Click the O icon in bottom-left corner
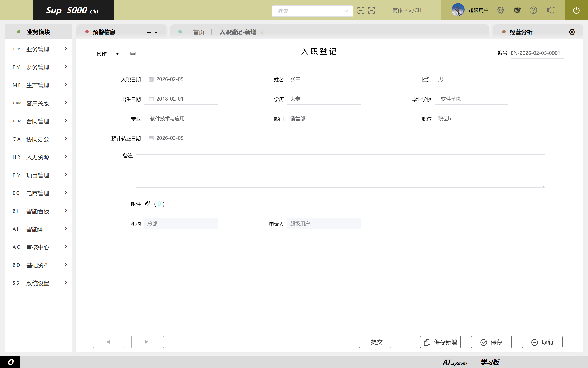588x368 pixels. [10, 362]
